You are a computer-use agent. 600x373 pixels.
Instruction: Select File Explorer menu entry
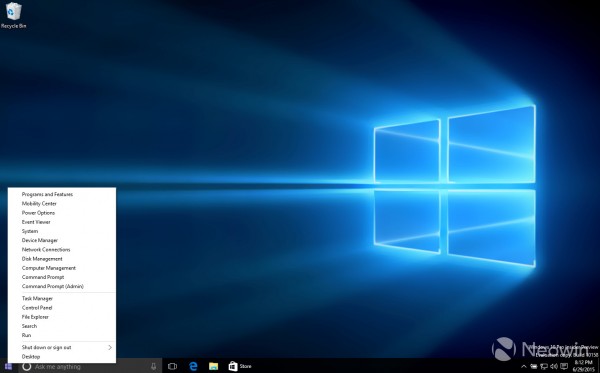click(62, 317)
